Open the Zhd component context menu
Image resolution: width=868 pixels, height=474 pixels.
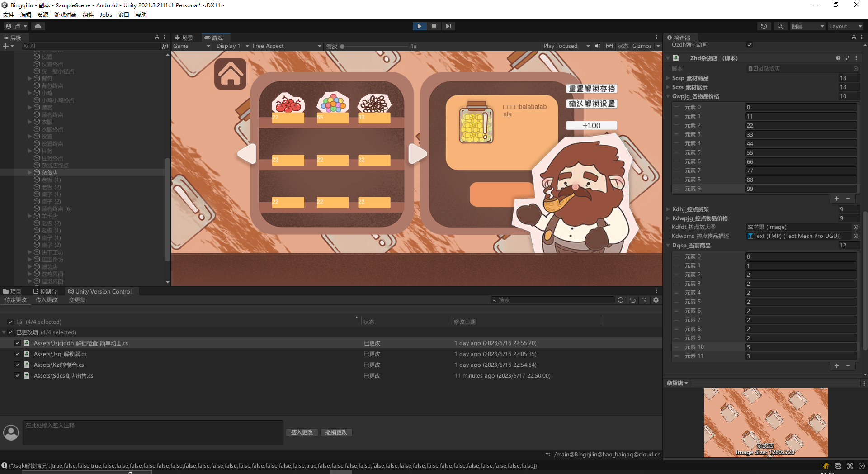pos(856,58)
